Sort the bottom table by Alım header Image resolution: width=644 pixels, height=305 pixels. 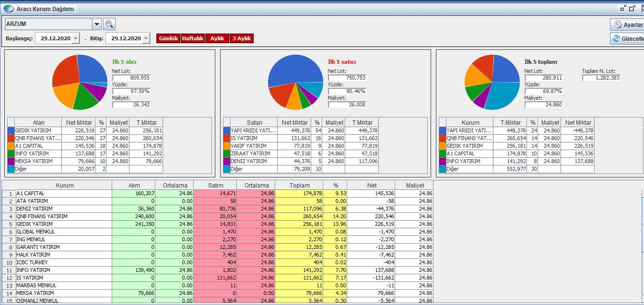(x=134, y=185)
